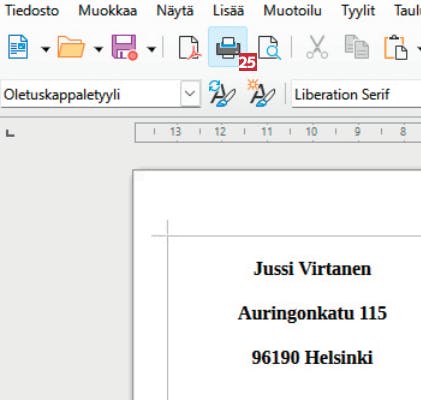Open the Oletuskappaletyyli paragraph style dropdown
Viewport: 421px width, 400px height.
(190, 94)
